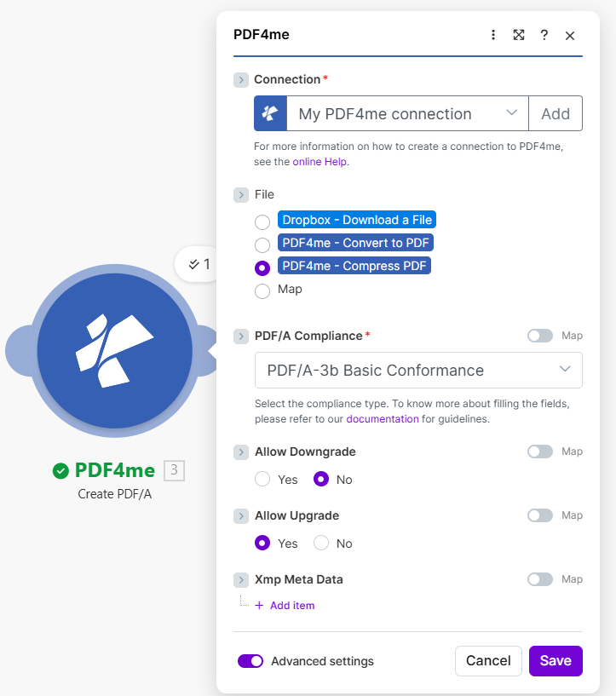
Task: Turn off Advanced settings toggle
Action: pos(250,661)
